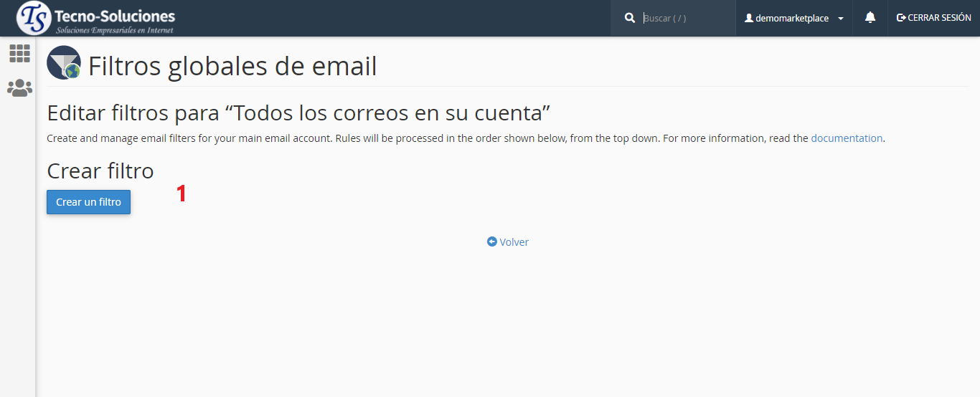980x397 pixels.
Task: Click the logout arrow icon
Action: point(901,18)
